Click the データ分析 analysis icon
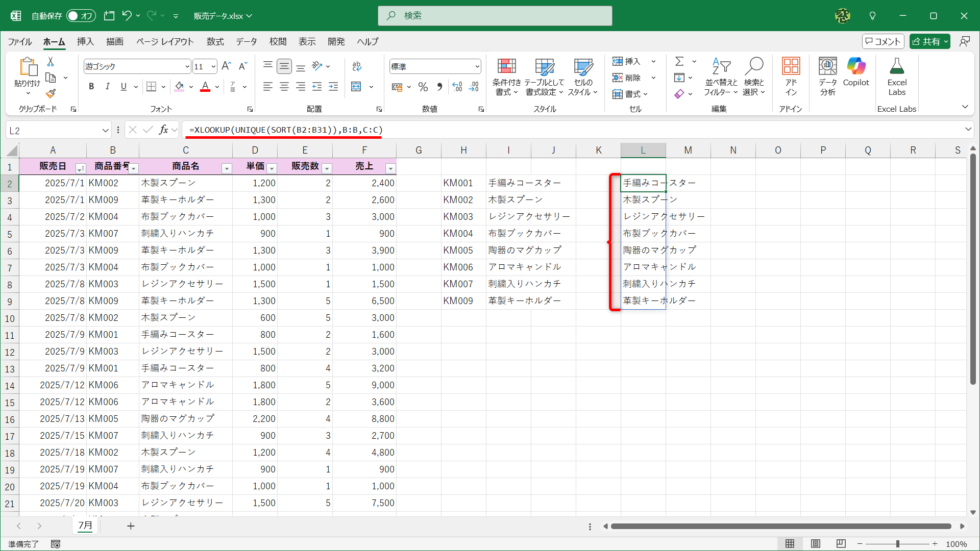 tap(827, 76)
